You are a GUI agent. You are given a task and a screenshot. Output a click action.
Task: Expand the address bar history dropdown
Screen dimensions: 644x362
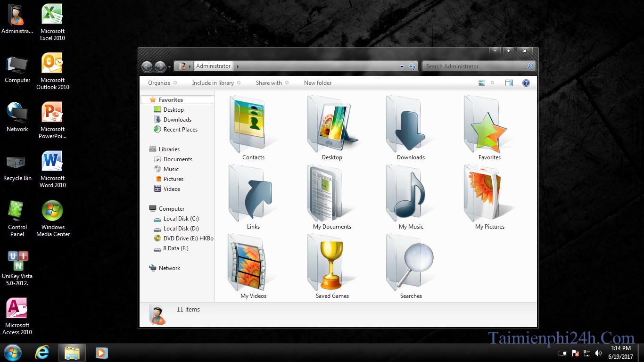[x=402, y=67]
